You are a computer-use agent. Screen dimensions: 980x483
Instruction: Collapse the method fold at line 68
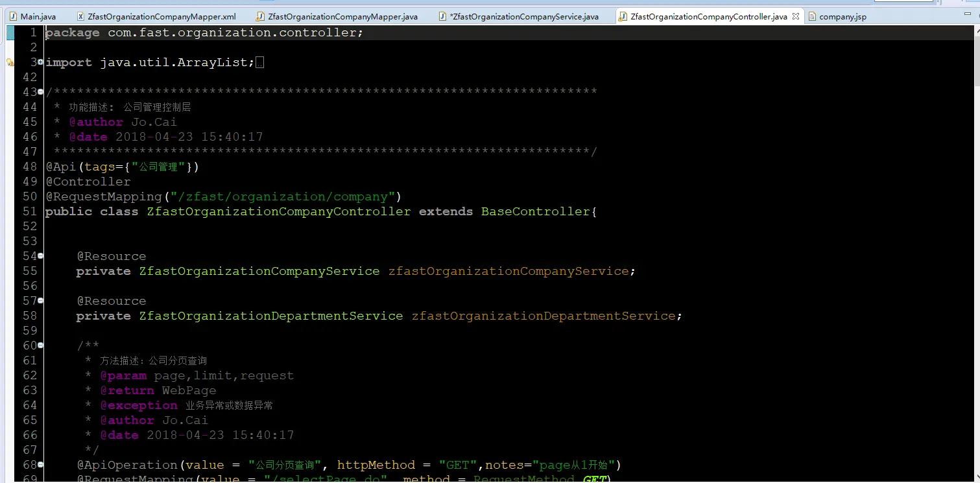[41, 465]
